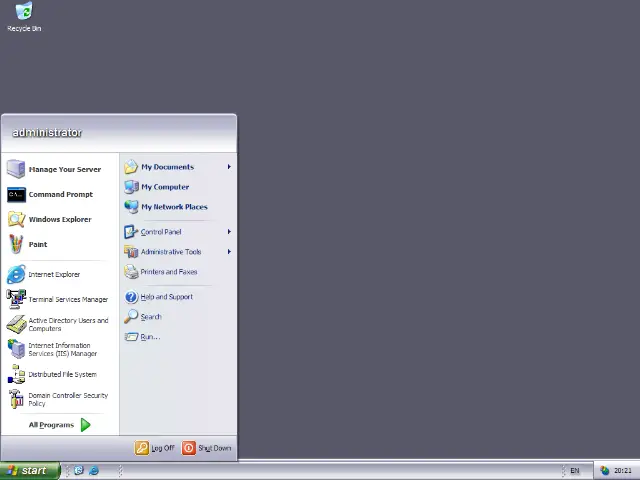
Task: Click the Show Desktop quick launch icon
Action: (x=78, y=471)
